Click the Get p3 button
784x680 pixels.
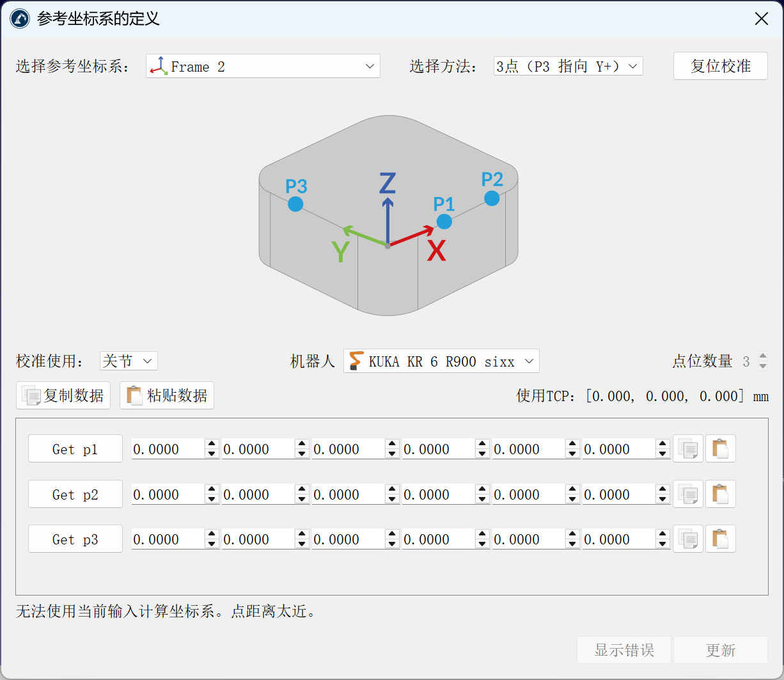tap(75, 539)
